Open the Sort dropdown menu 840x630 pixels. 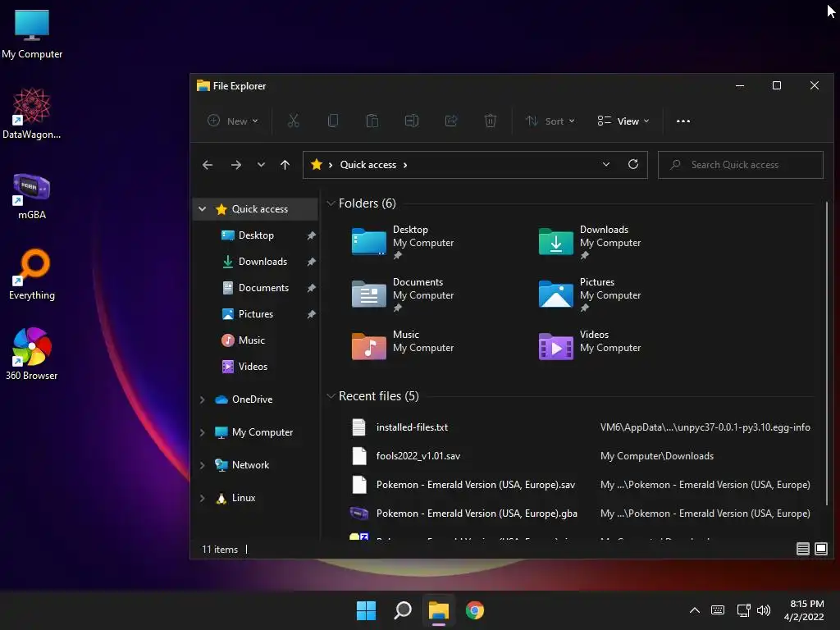[x=550, y=121]
